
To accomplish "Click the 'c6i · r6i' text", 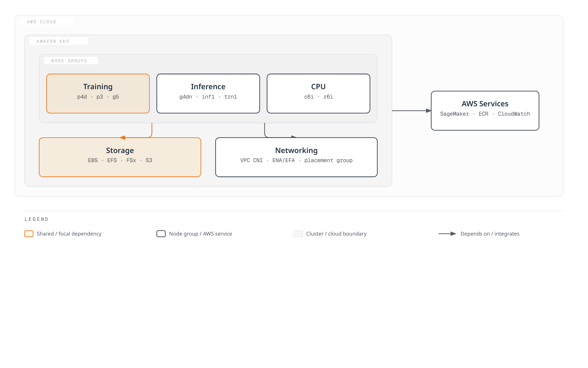I will [319, 97].
